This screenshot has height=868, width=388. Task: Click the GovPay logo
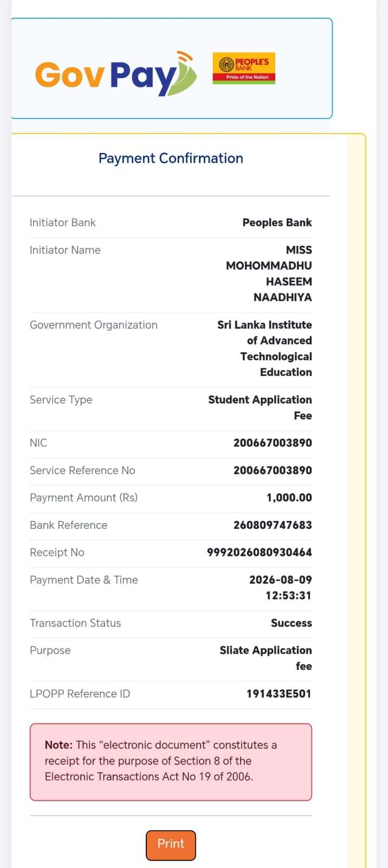[116, 73]
